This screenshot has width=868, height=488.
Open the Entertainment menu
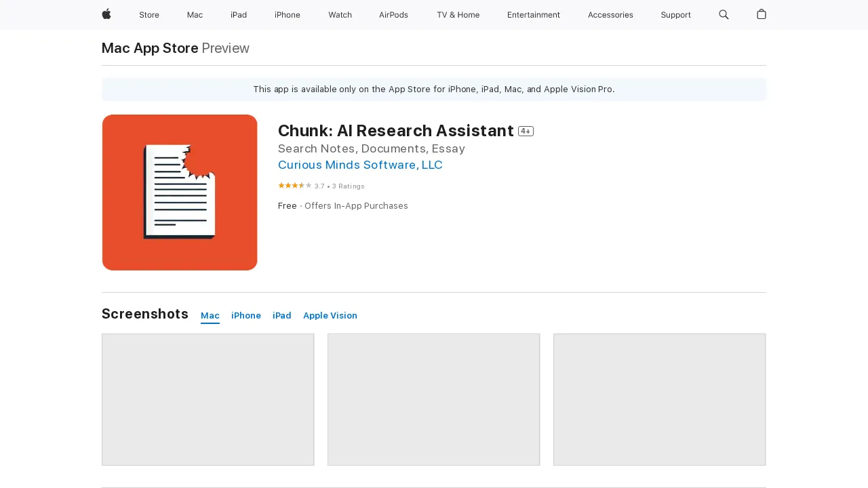534,15
